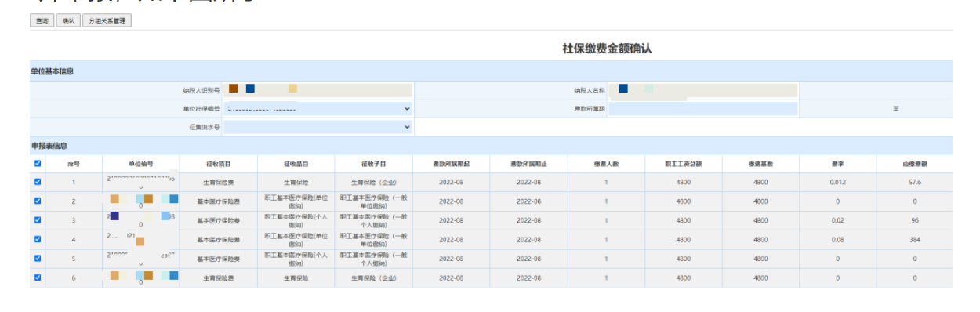Toggle the checkbox for row 3

[38, 220]
